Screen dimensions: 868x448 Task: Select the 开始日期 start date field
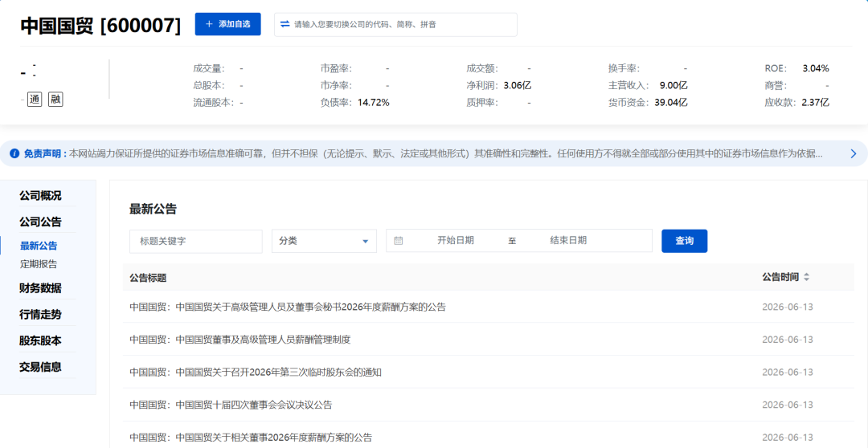456,241
